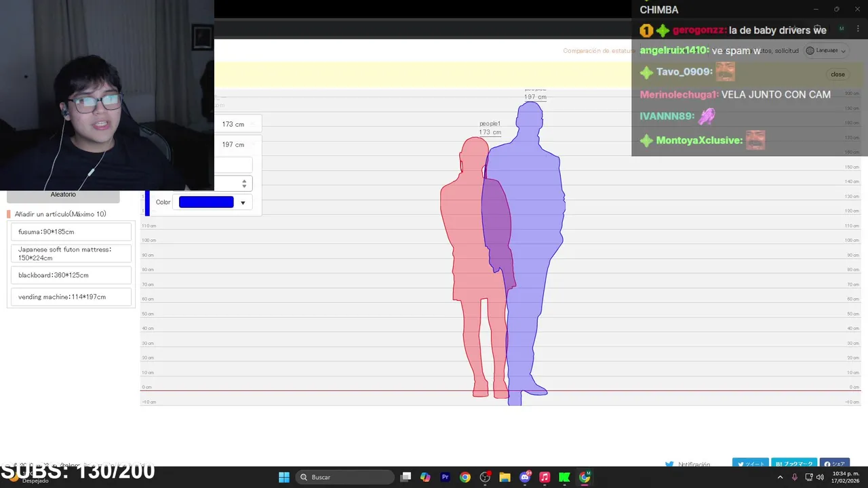
Task: Click the microphone tray icon
Action: coord(795,477)
